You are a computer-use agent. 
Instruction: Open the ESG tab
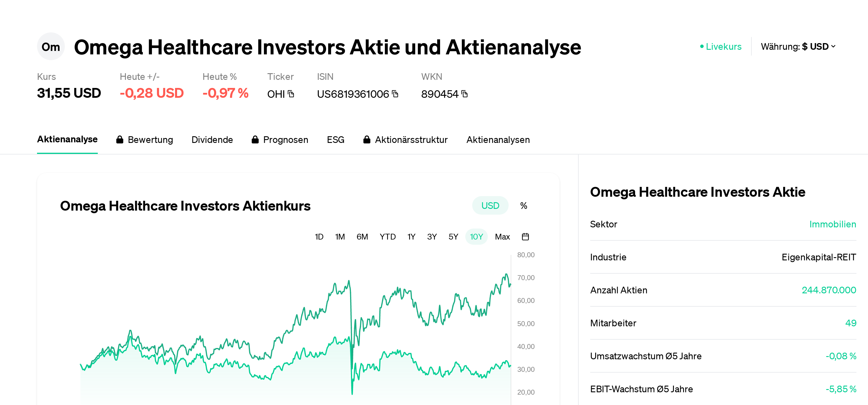click(335, 139)
